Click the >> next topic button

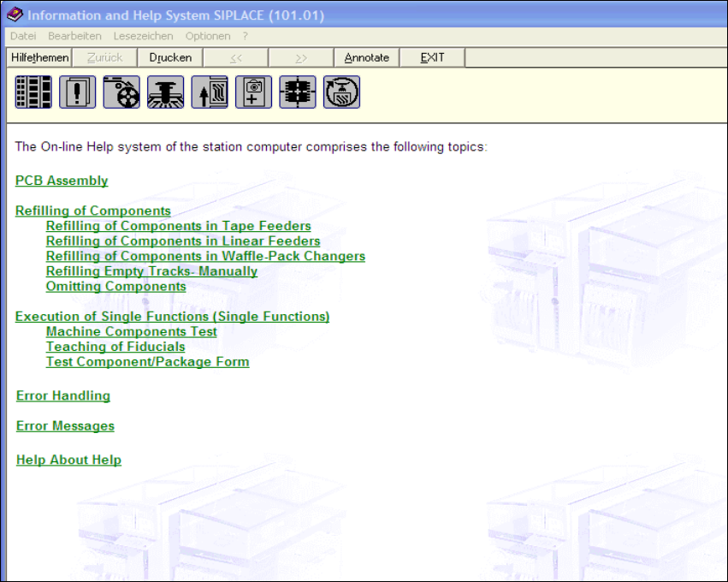301,57
